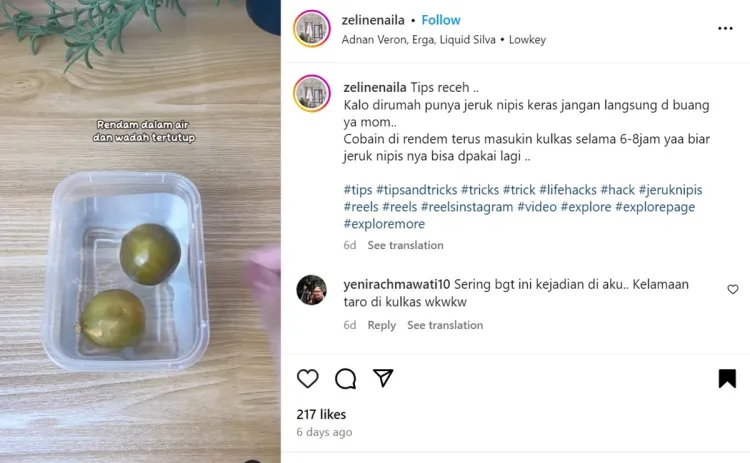Click the reel video of limes
The width and height of the screenshot is (750, 463).
(140, 232)
